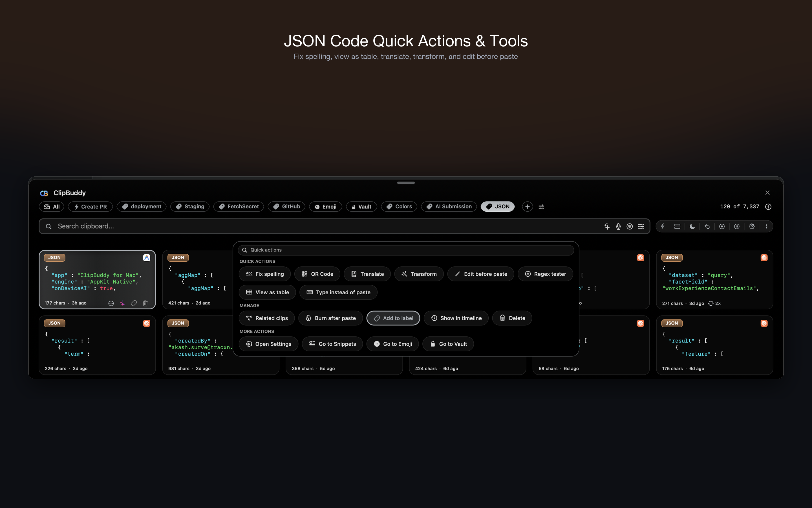
Task: Generate a QR Code from clip
Action: 317,274
